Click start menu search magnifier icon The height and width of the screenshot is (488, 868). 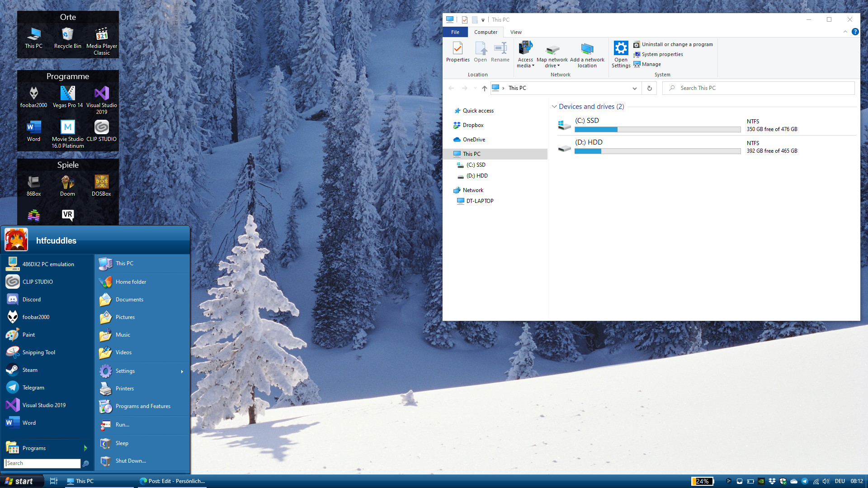coord(85,463)
